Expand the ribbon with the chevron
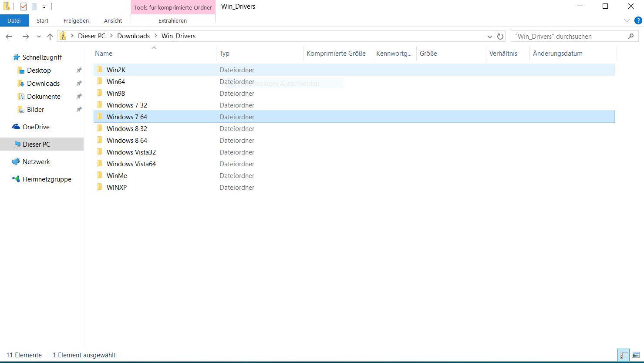 (x=627, y=20)
